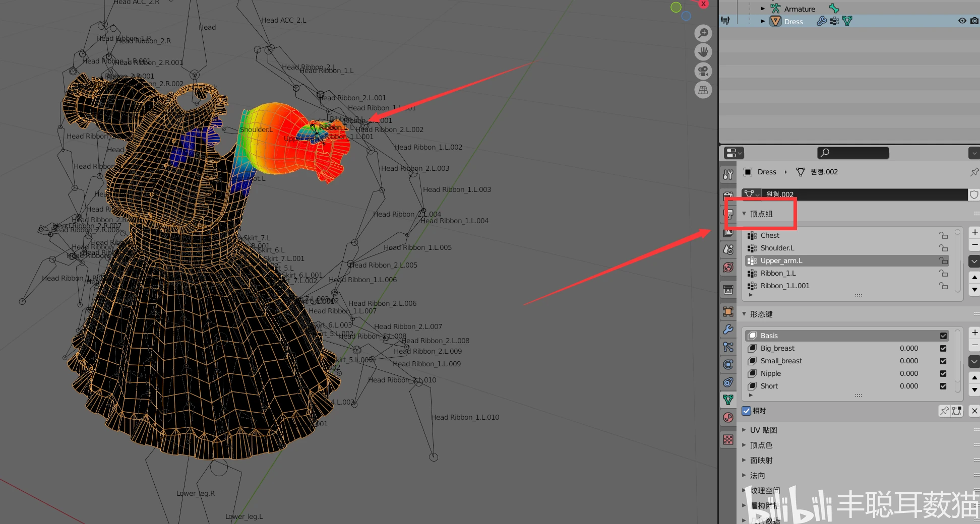
Task: Open the Object properties tab
Action: (x=728, y=311)
